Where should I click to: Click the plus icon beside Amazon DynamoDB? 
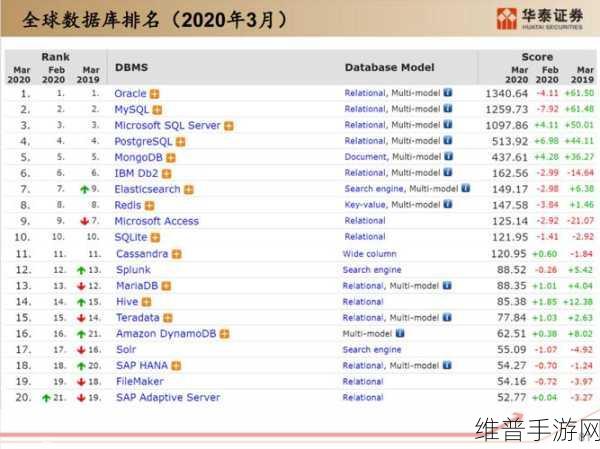click(x=225, y=334)
